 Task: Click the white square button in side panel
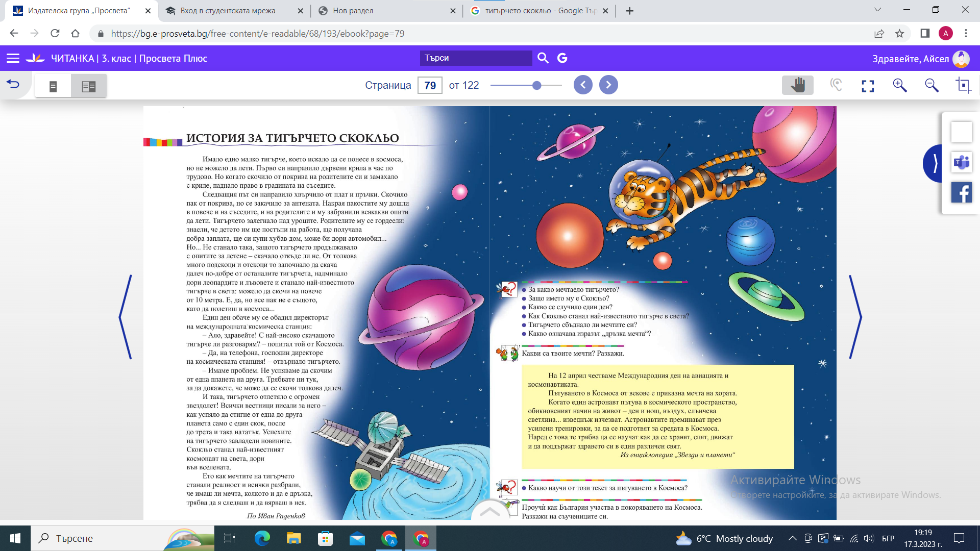click(x=962, y=132)
